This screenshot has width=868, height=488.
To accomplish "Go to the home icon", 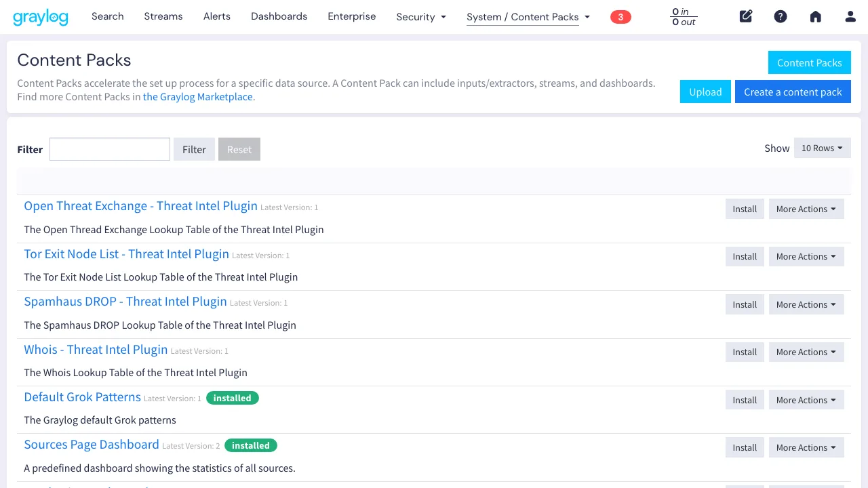I will coord(816,16).
